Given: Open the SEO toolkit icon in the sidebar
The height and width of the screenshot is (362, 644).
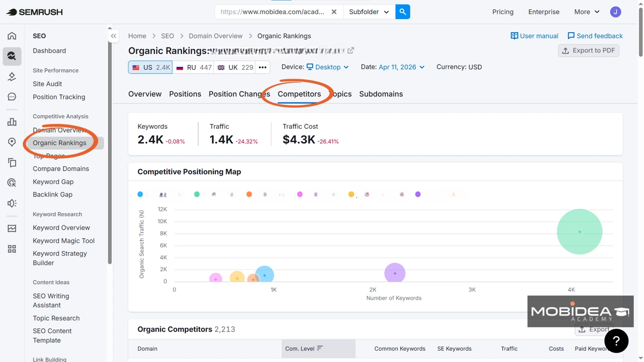Looking at the screenshot, I should click(x=11, y=56).
